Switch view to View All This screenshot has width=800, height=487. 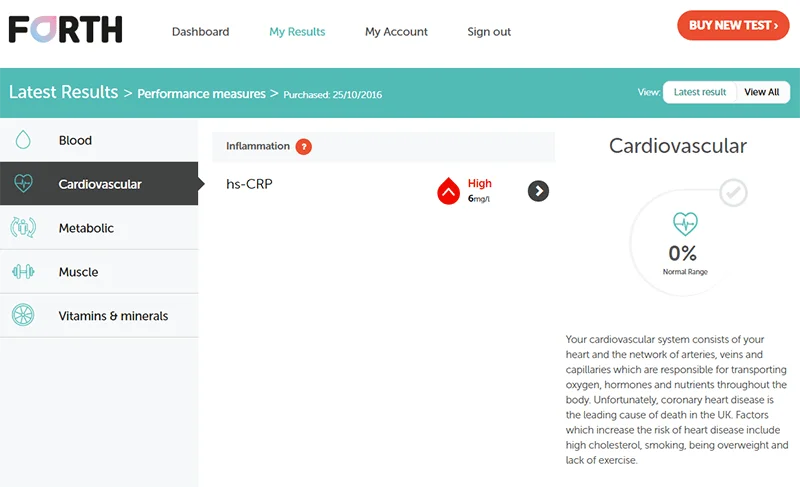pos(762,92)
